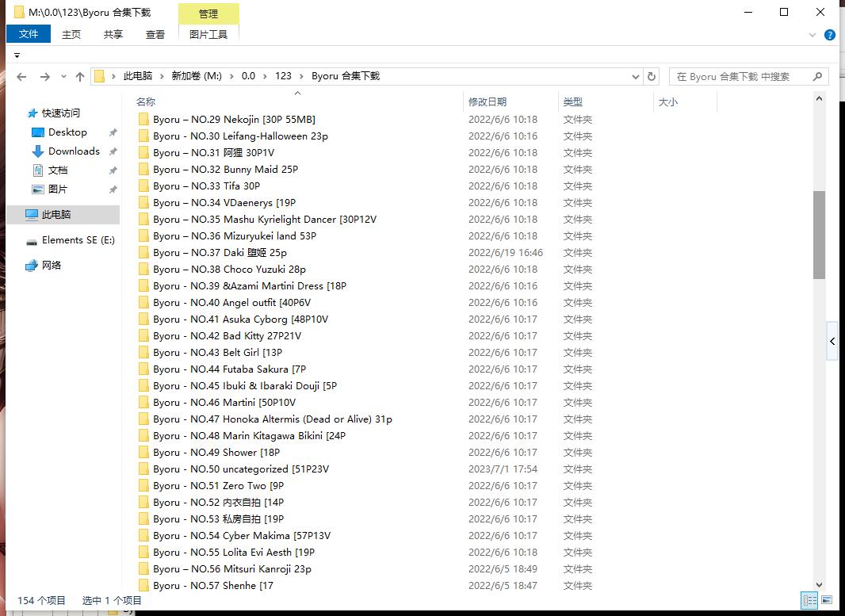Open the address bar history dropdown
This screenshot has height=616, width=845.
pos(636,77)
